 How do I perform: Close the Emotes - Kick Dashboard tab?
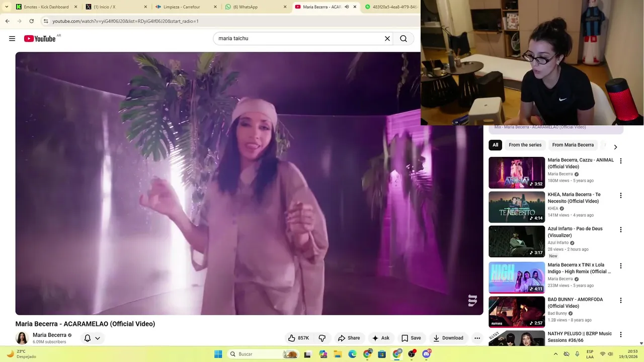75,7
